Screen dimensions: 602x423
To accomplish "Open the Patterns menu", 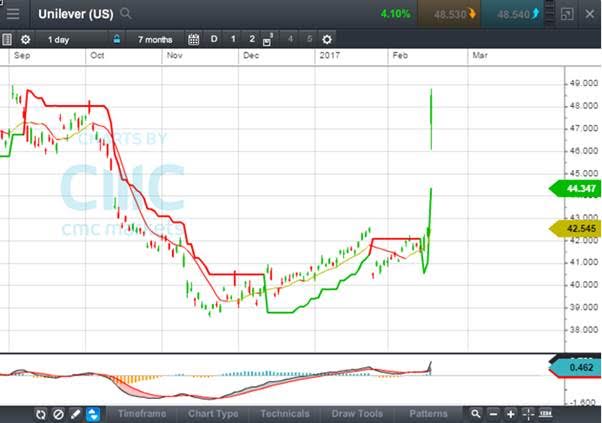I will point(428,414).
